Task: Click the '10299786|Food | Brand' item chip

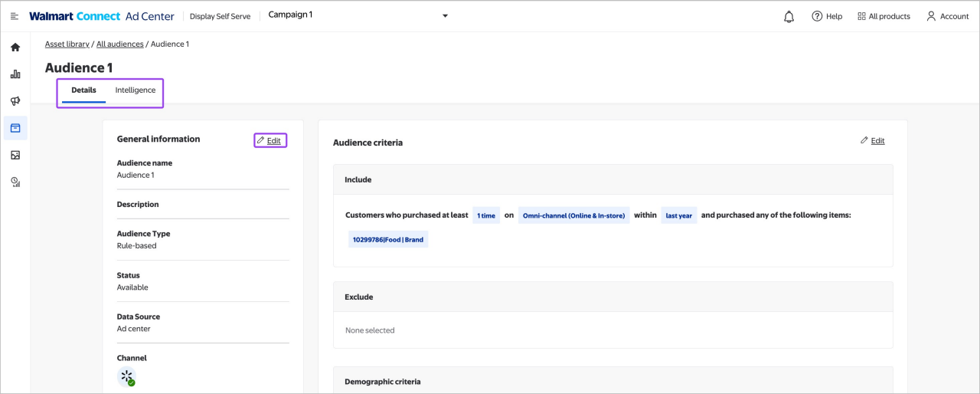Action: coord(388,239)
